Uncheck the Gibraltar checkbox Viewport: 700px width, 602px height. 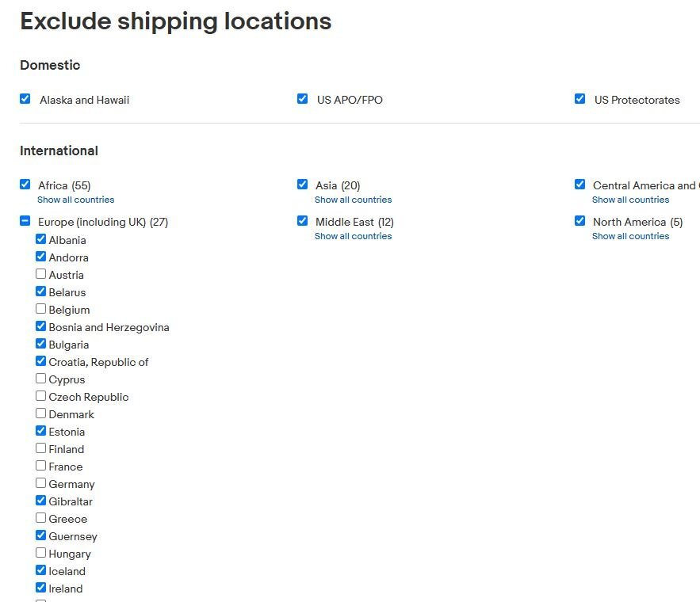click(40, 501)
